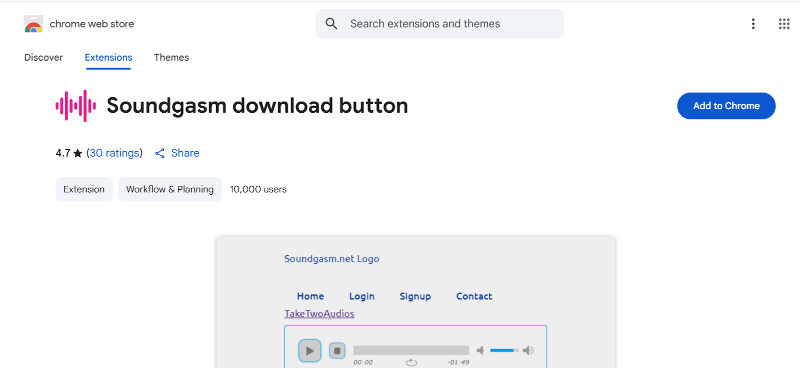Click the Share link
The width and height of the screenshot is (800, 368).
(x=185, y=153)
